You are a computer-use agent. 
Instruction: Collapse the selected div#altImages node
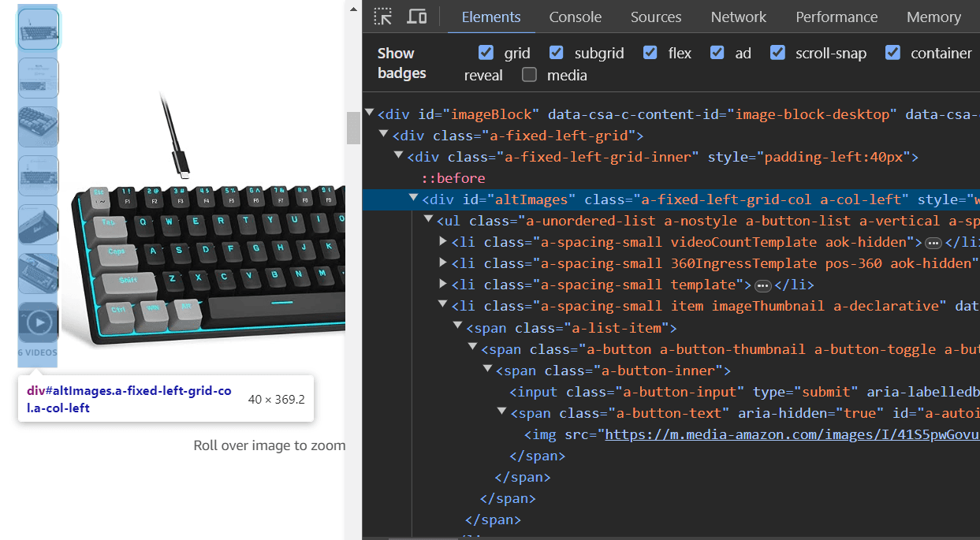pyautogui.click(x=414, y=198)
